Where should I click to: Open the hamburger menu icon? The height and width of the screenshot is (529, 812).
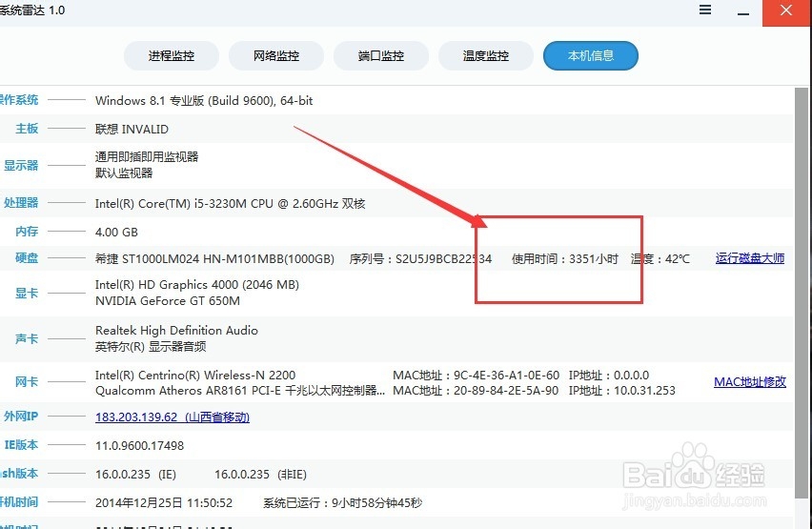[x=705, y=10]
